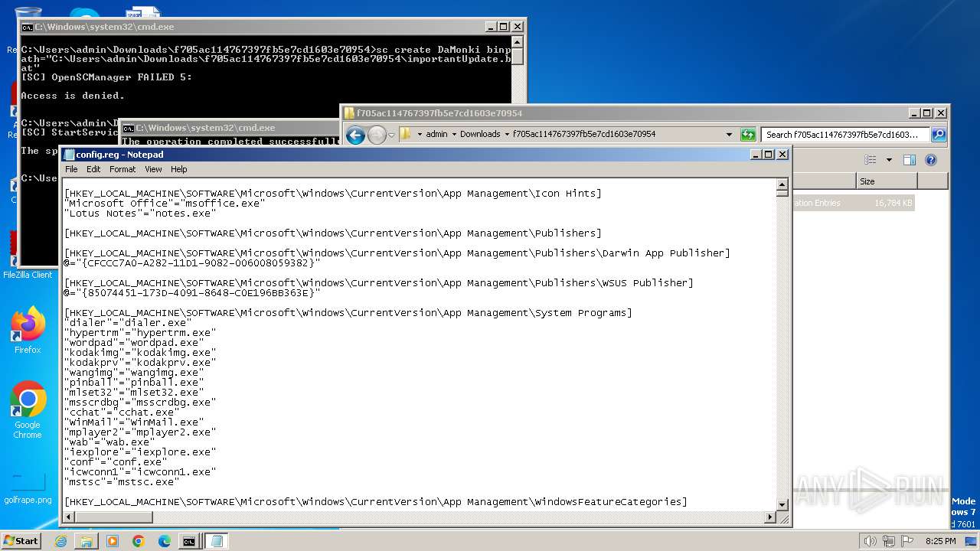This screenshot has width=980, height=551.
Task: Open the View menu in Notepad
Action: point(154,169)
